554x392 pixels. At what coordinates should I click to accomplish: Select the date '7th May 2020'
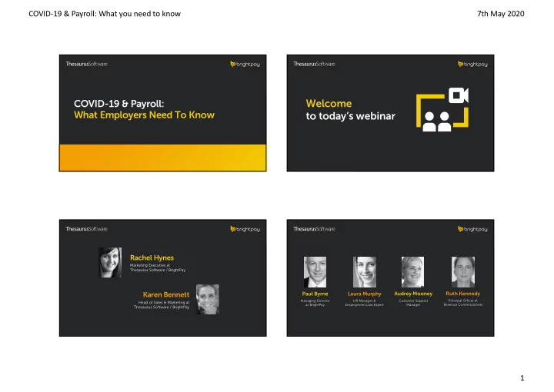[501, 14]
